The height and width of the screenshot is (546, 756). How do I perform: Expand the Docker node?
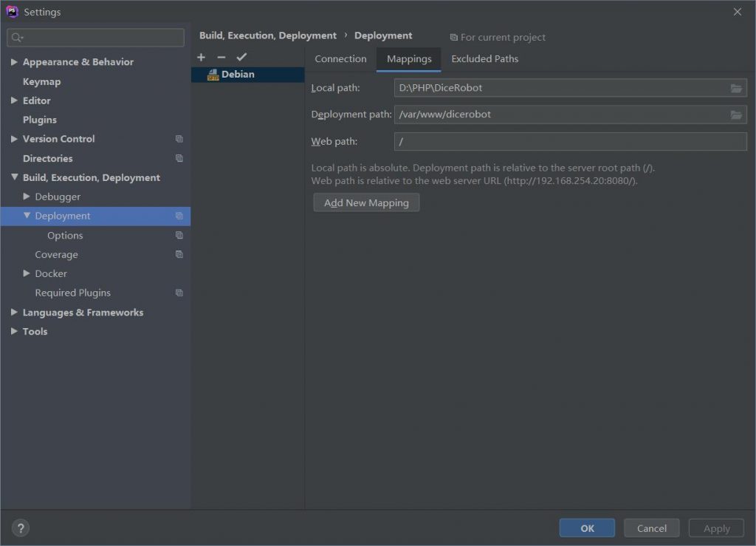(27, 273)
